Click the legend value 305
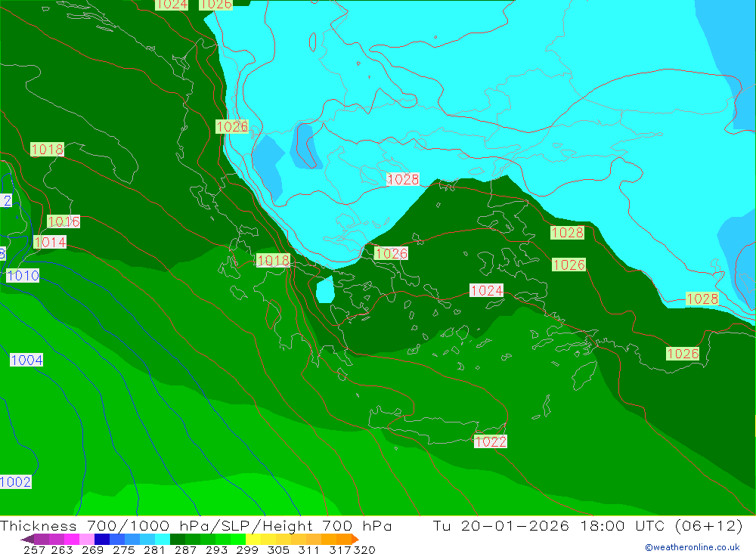This screenshot has width=756, height=554. coord(278,549)
